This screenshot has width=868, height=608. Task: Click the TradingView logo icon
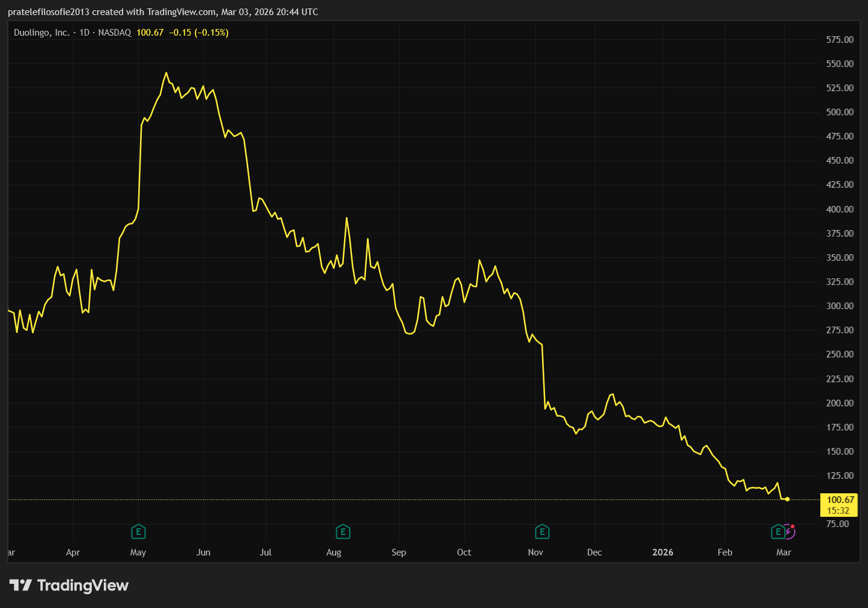point(21,585)
